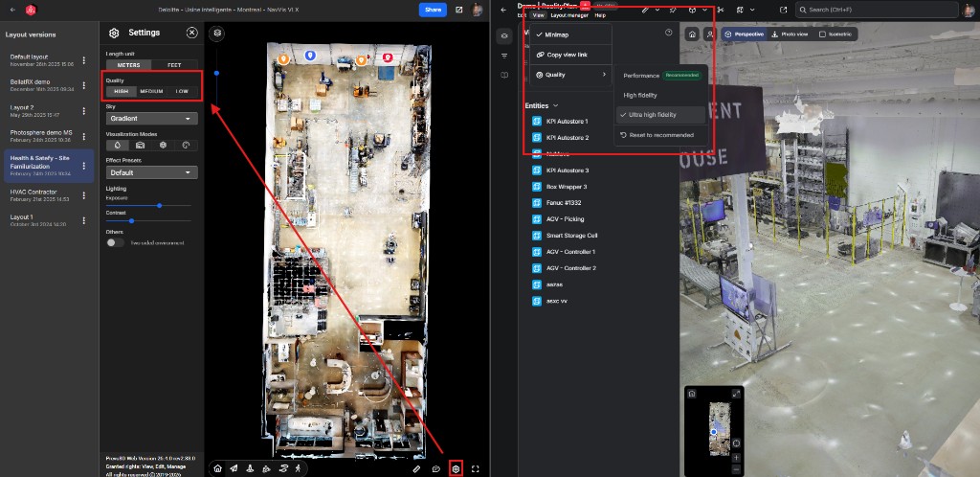The height and width of the screenshot is (477, 980).
Task: Toggle the two-sided environment switch
Action: click(x=115, y=242)
